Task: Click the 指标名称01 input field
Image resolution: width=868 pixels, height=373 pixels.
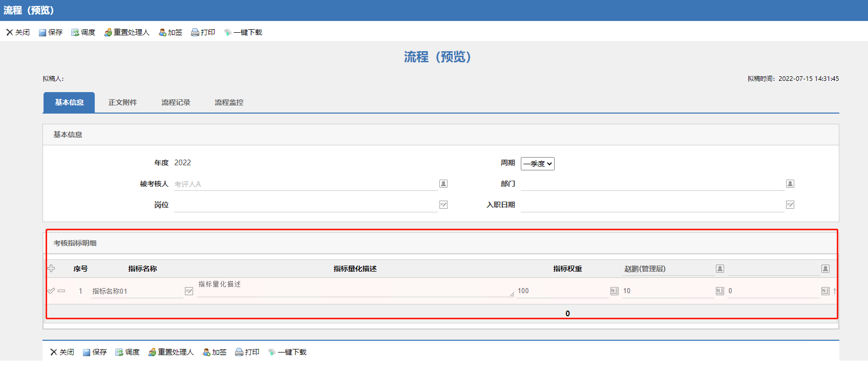Action: pos(137,291)
